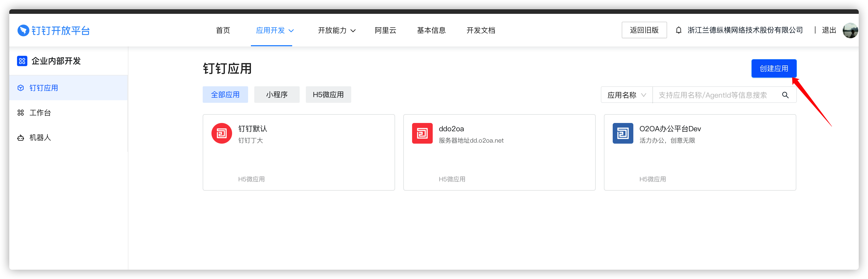Click the 钉钉应用 page heading
This screenshot has height=279, width=868.
pos(227,68)
